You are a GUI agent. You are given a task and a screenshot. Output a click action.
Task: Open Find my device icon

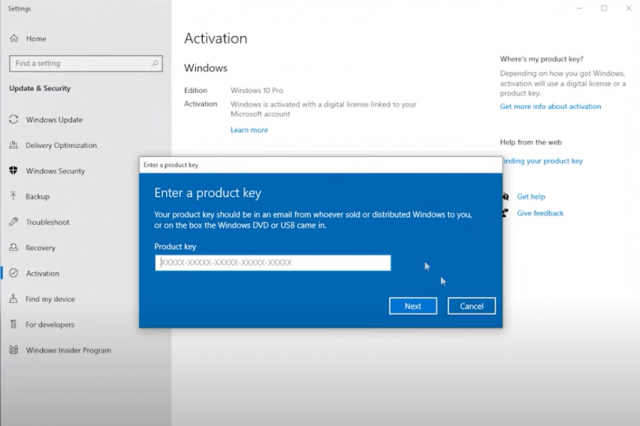[x=14, y=299]
